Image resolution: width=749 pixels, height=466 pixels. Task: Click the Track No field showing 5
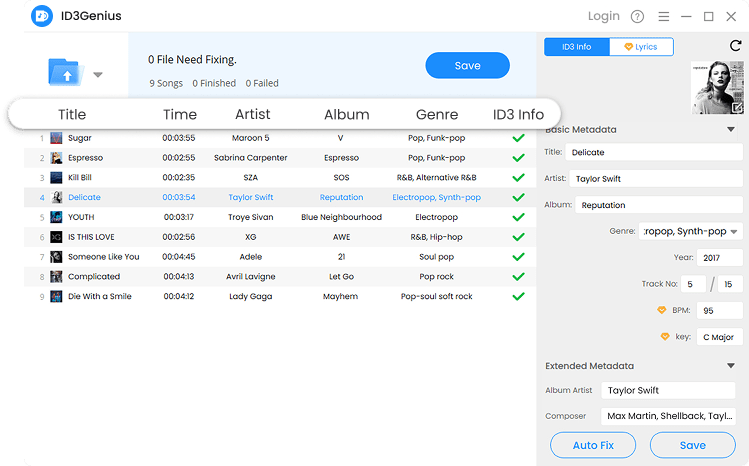(693, 284)
